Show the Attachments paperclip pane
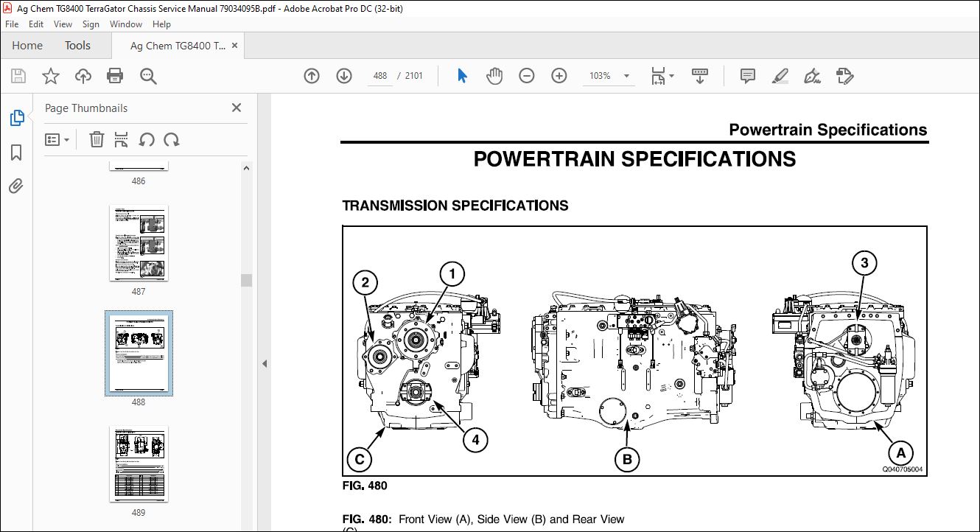Image resolution: width=980 pixels, height=532 pixels. click(x=16, y=186)
